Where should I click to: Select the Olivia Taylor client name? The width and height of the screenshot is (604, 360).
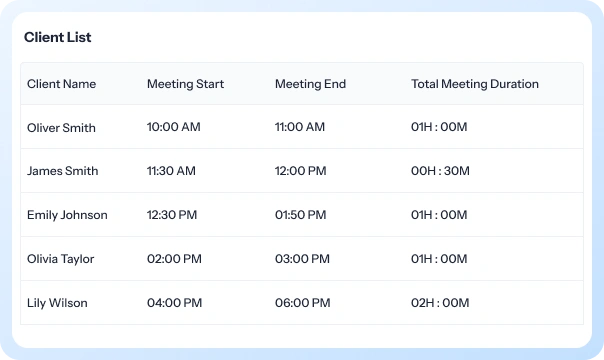tap(60, 259)
